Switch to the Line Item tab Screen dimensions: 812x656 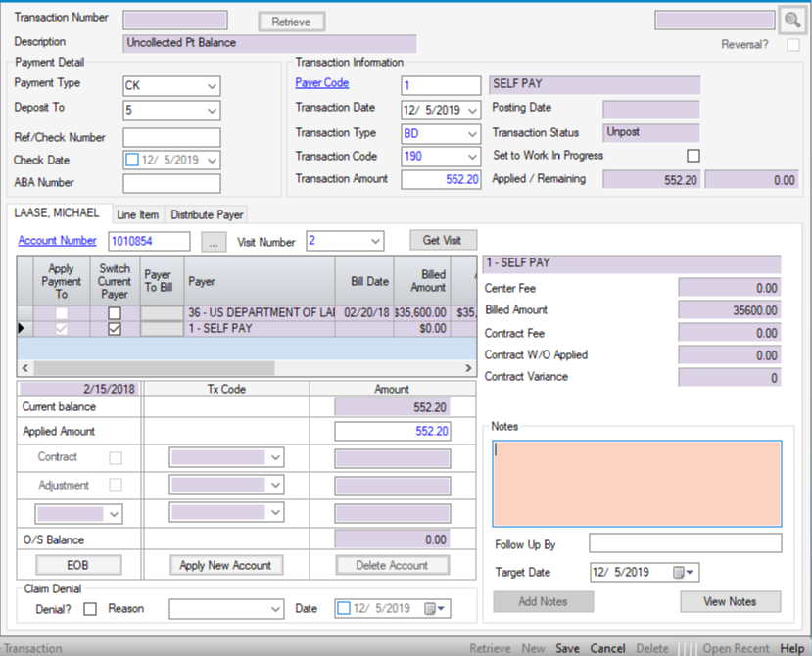pos(138,214)
